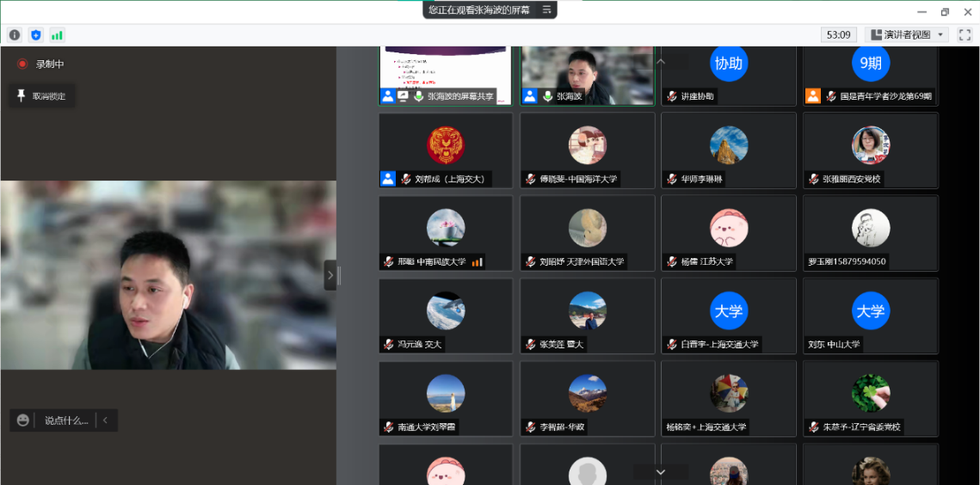Screen dimensions: 980x485
Task: Click the muted mic icon for 讲座协助
Action: coord(672,96)
